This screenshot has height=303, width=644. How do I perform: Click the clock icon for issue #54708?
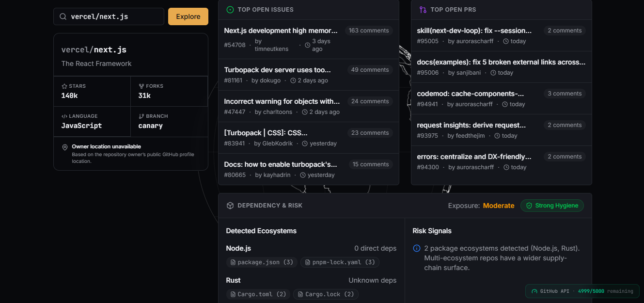[307, 45]
